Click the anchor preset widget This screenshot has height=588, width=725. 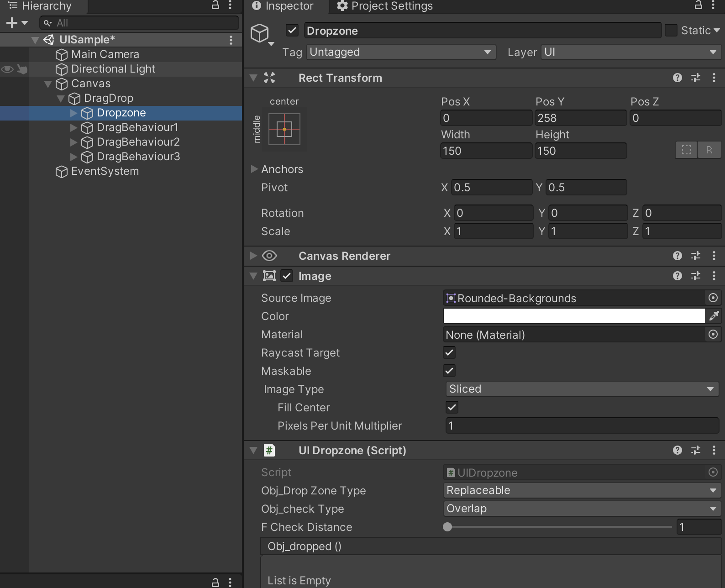coord(284,129)
